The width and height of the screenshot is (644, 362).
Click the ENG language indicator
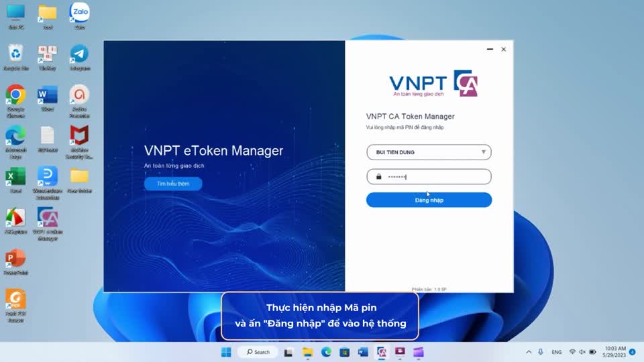point(557,352)
